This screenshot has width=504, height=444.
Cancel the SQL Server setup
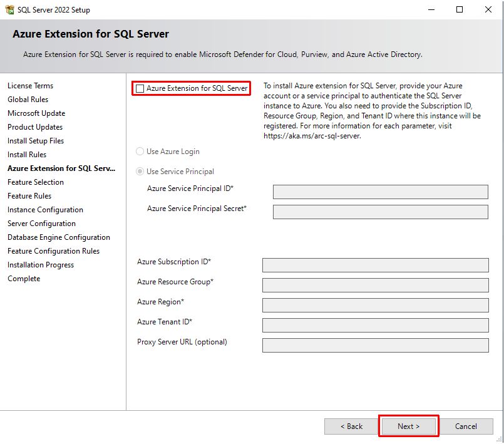(x=466, y=426)
